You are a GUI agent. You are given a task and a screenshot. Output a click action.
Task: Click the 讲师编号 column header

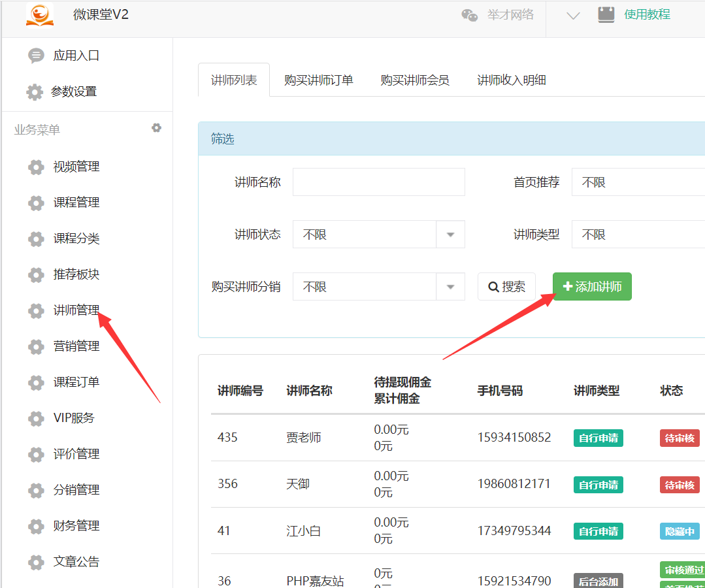[x=240, y=391]
